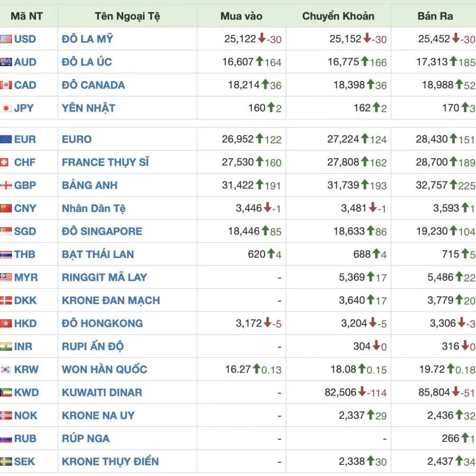Click the Canadian flag icon beside CAD
The image size is (476, 476).
[x=6, y=85]
